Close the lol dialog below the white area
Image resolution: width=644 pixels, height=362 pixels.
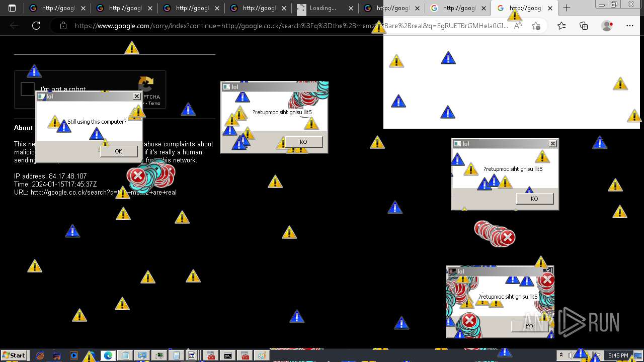[553, 144]
